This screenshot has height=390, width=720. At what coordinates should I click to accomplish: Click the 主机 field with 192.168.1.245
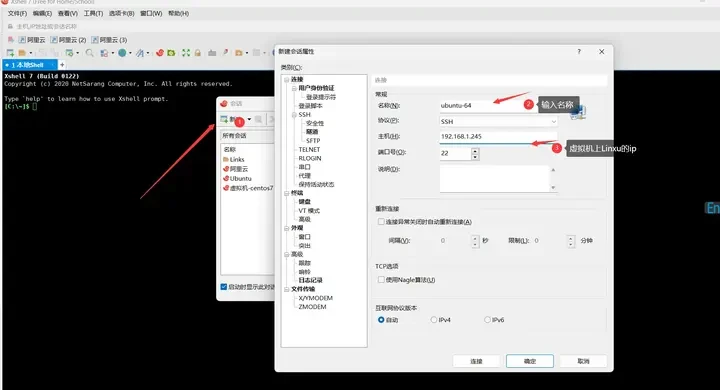498,136
